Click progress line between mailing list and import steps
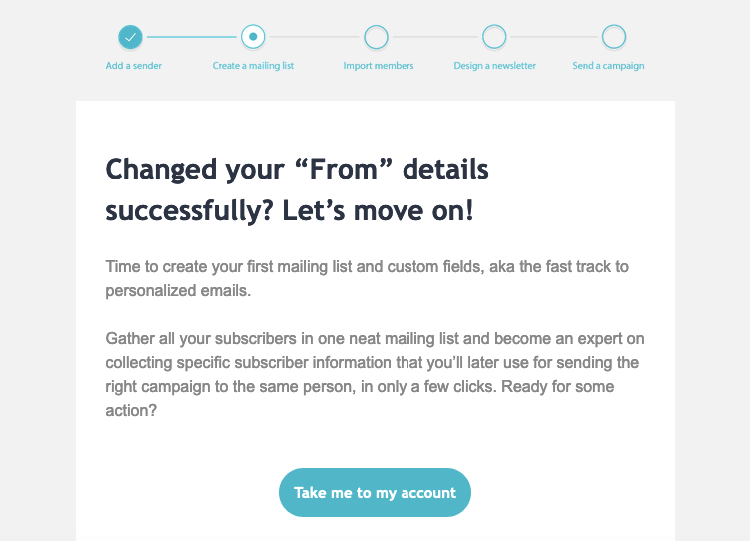The height and width of the screenshot is (541, 750). (314, 37)
